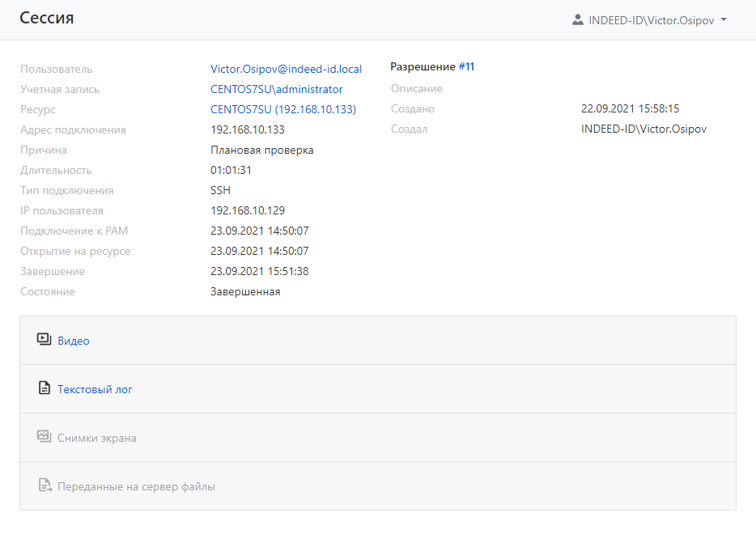Open permission #11 link
This screenshot has height=534, width=756.
(466, 66)
